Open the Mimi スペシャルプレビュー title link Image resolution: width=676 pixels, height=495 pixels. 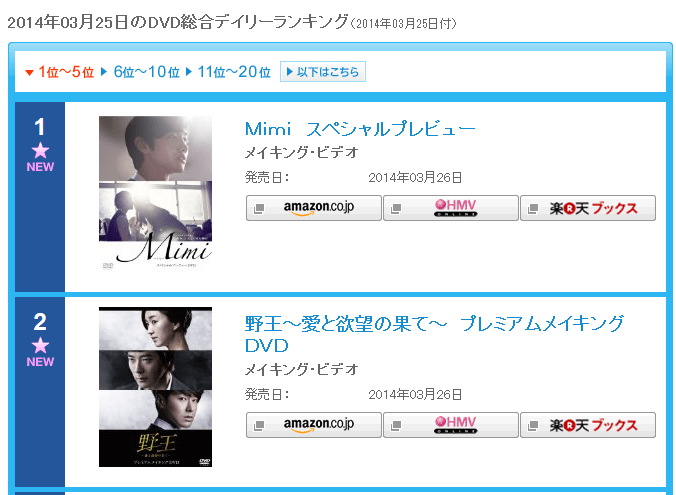(x=360, y=128)
